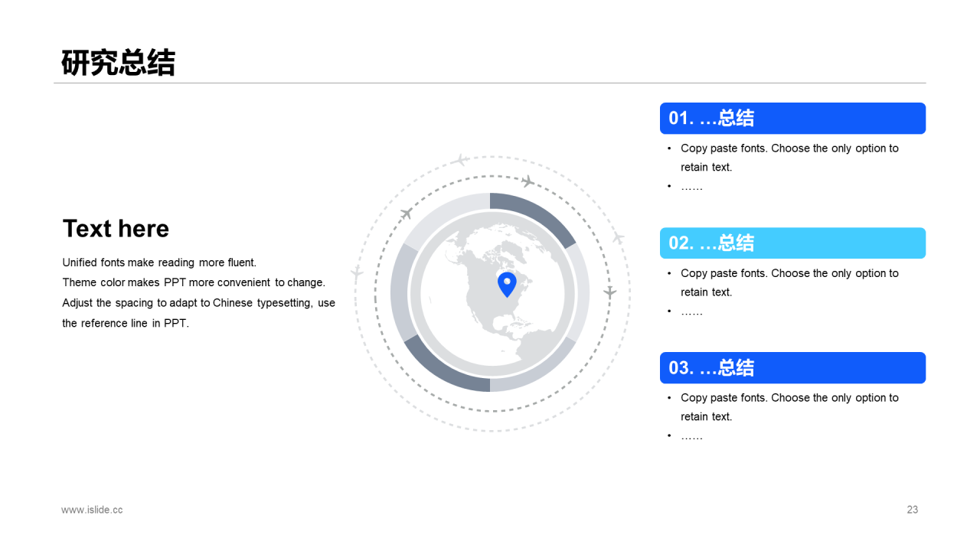Image resolution: width=980 pixels, height=551 pixels.
Task: Select the "02. …总结" light blue header bar
Action: 792,243
